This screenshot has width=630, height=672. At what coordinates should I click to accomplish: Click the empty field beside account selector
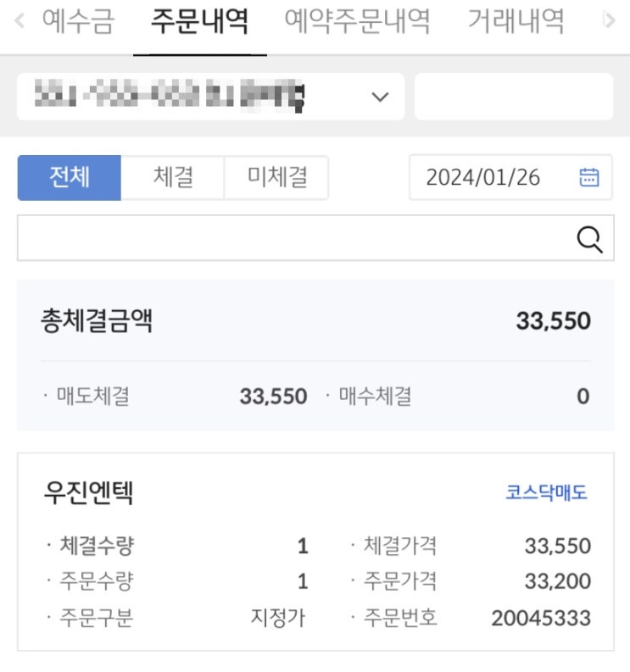point(513,97)
